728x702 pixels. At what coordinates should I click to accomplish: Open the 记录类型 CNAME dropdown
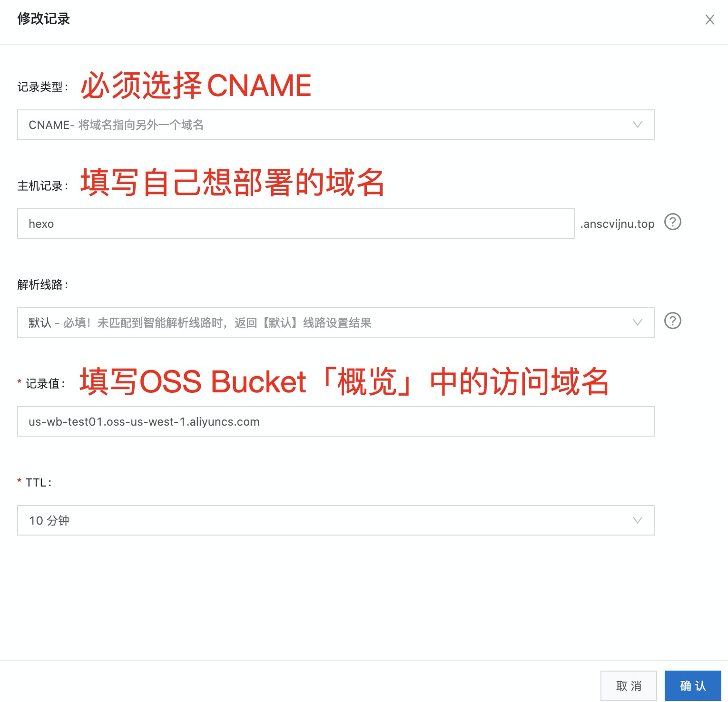pos(335,125)
